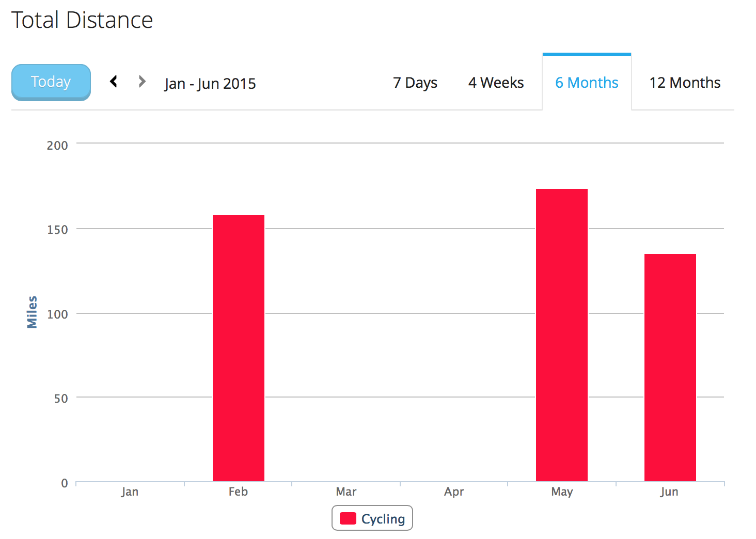Go to the previous date range arrow
This screenshot has width=756, height=539.
tap(114, 82)
